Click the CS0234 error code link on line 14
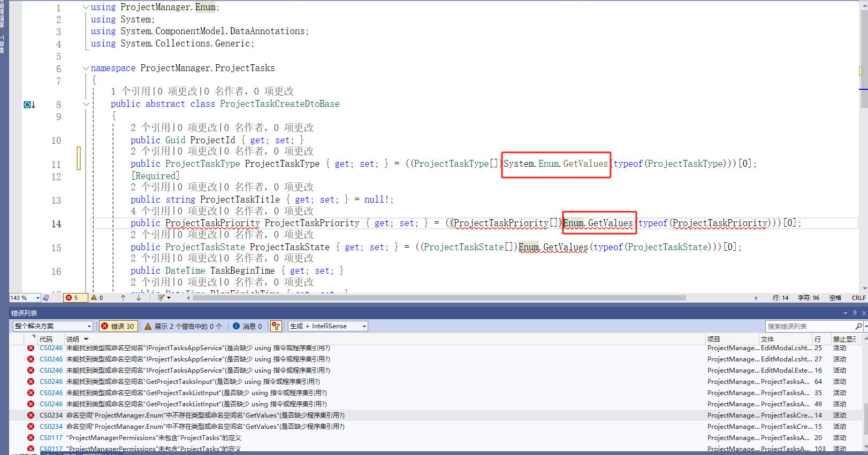 [51, 415]
